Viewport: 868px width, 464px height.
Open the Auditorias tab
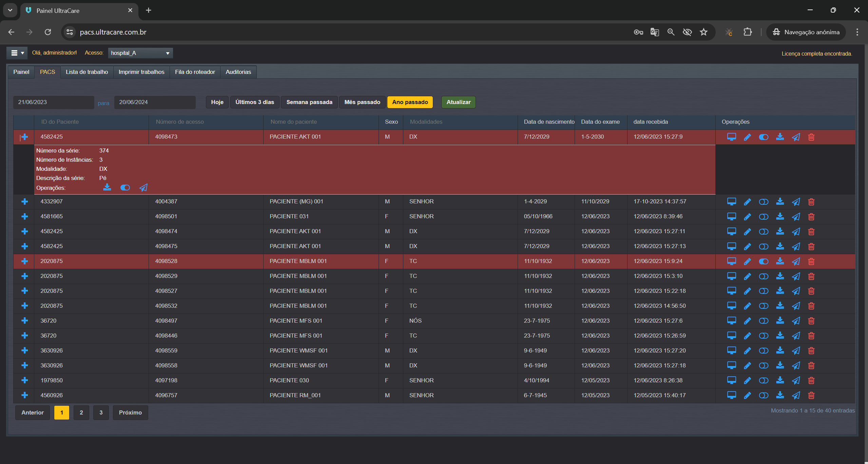coord(238,72)
